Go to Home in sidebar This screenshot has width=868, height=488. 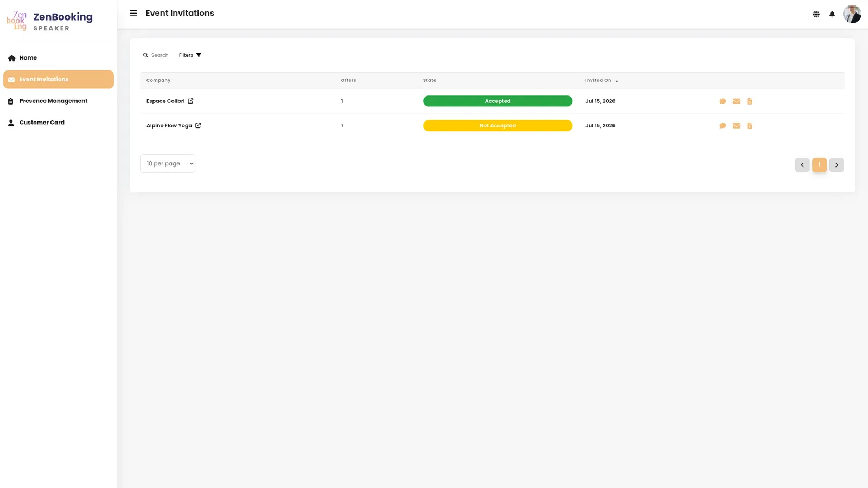tap(59, 58)
